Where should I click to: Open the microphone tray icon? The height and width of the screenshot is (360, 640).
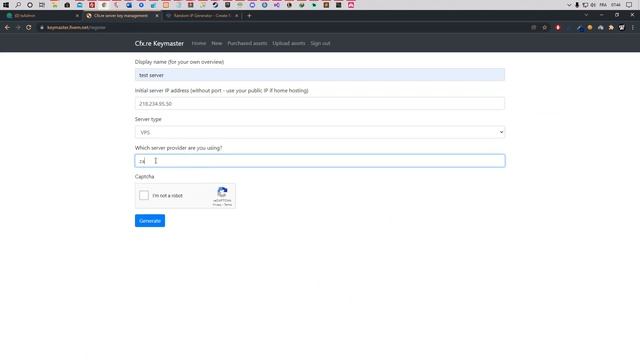[x=577, y=5]
